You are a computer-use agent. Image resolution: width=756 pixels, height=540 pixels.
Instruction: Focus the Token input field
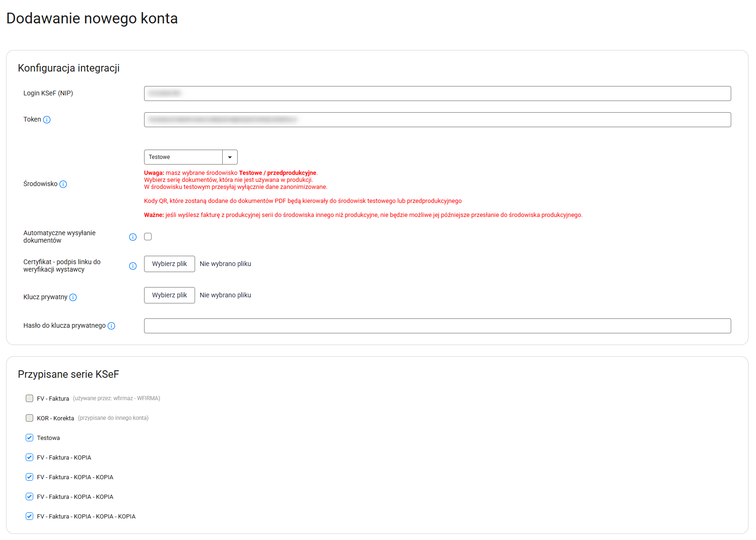437,120
